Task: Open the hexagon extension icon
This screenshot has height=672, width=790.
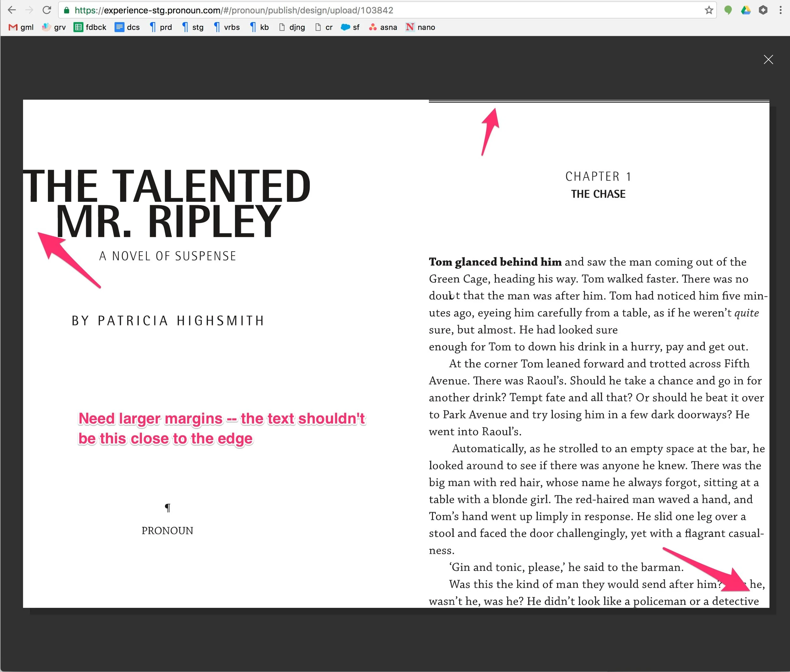Action: [763, 10]
